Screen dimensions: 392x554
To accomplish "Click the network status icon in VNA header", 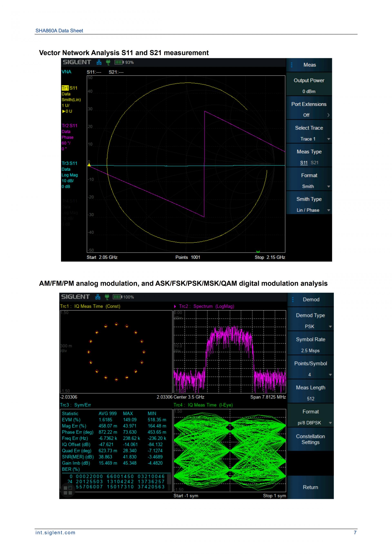I will coord(99,62).
